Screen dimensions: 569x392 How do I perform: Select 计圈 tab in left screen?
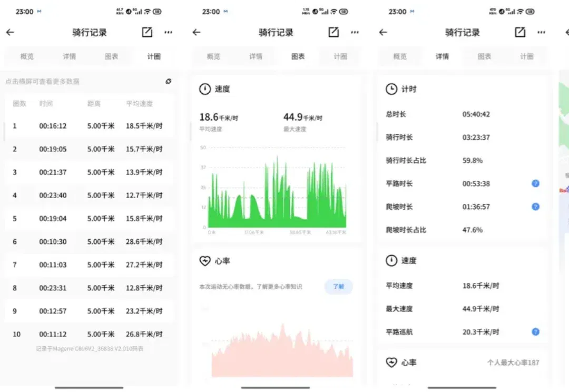[154, 56]
